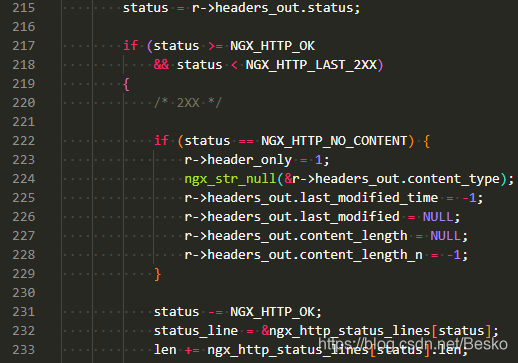This screenshot has height=363, width=518.
Task: Click the /* 2XX */ comment
Action: point(188,103)
